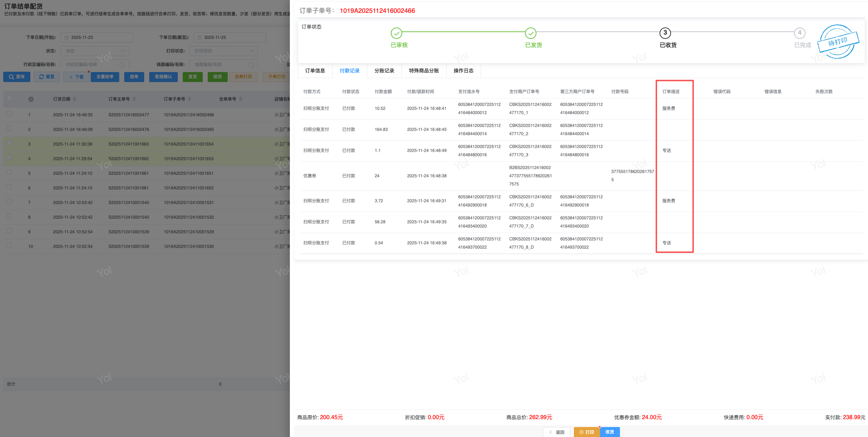The width and height of the screenshot is (868, 437).
Task: Click the gear icon in table header
Action: pyautogui.click(x=31, y=99)
